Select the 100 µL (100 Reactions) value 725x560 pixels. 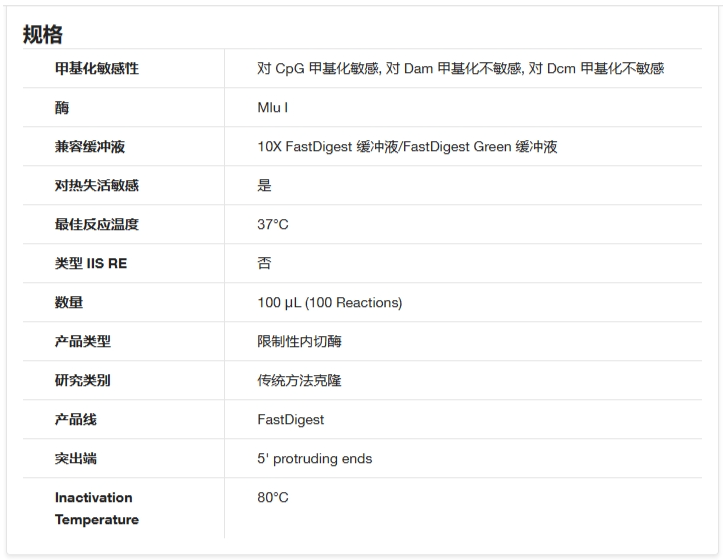pos(329,303)
